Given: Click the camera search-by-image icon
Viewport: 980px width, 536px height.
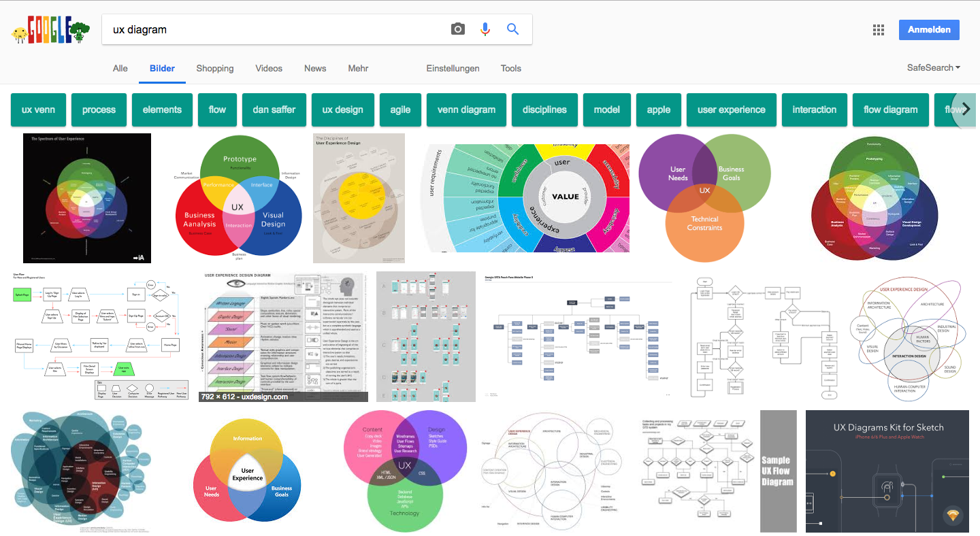Looking at the screenshot, I should tap(458, 29).
